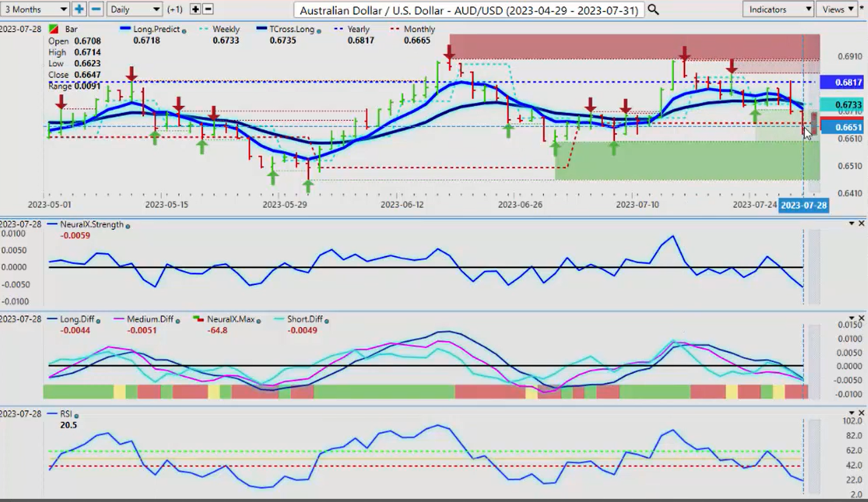Close the RSI indicator panel
This screenshot has height=502, width=868.
[861, 413]
